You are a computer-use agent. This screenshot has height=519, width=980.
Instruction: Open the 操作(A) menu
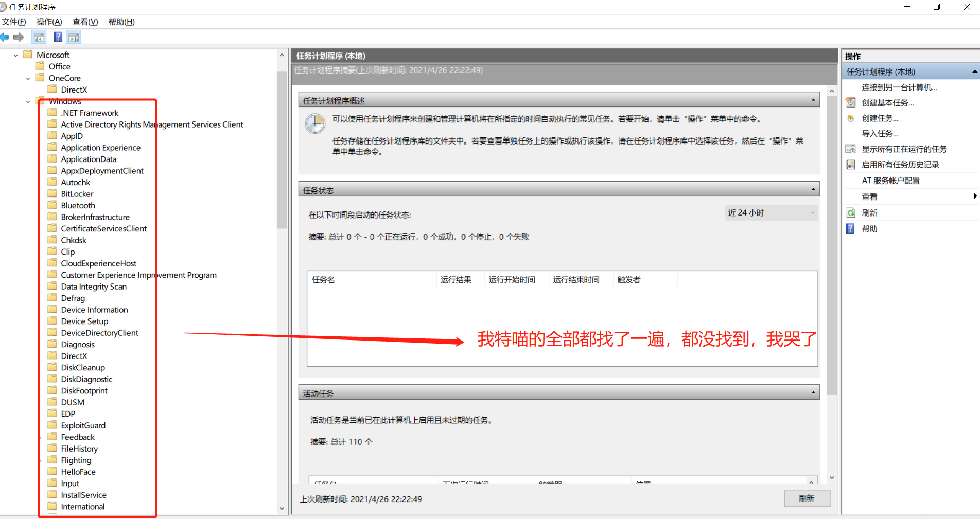pyautogui.click(x=49, y=22)
